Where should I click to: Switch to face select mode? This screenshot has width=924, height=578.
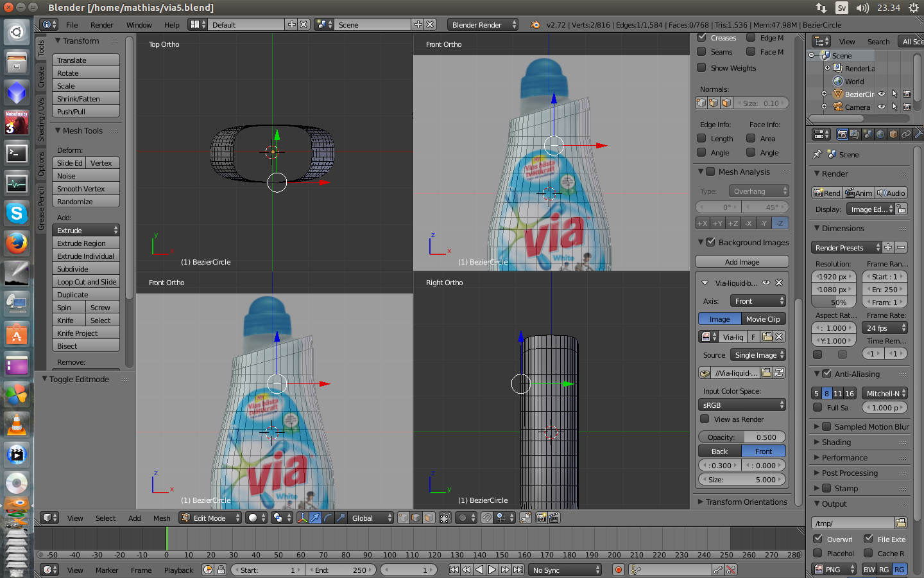(429, 518)
